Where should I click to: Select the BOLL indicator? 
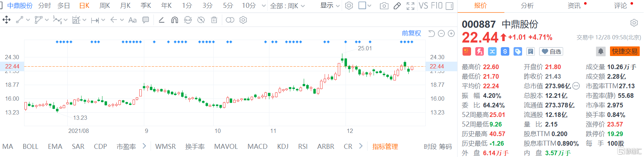(30, 146)
